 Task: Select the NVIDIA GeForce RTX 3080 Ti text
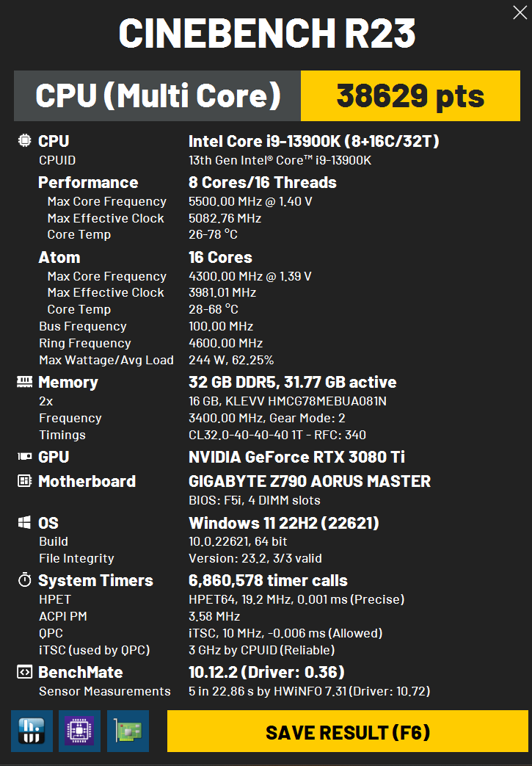(x=296, y=457)
